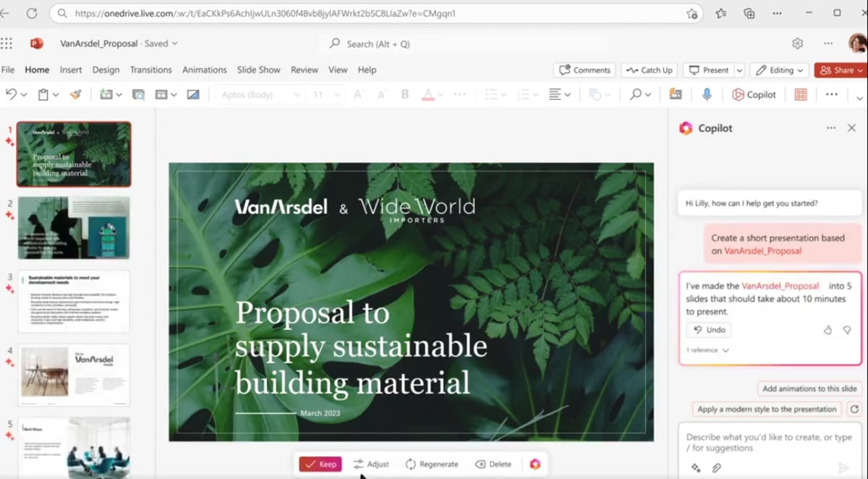Expand the Layout dropdown arrow
Image resolution: width=868 pixels, height=479 pixels.
click(x=174, y=95)
